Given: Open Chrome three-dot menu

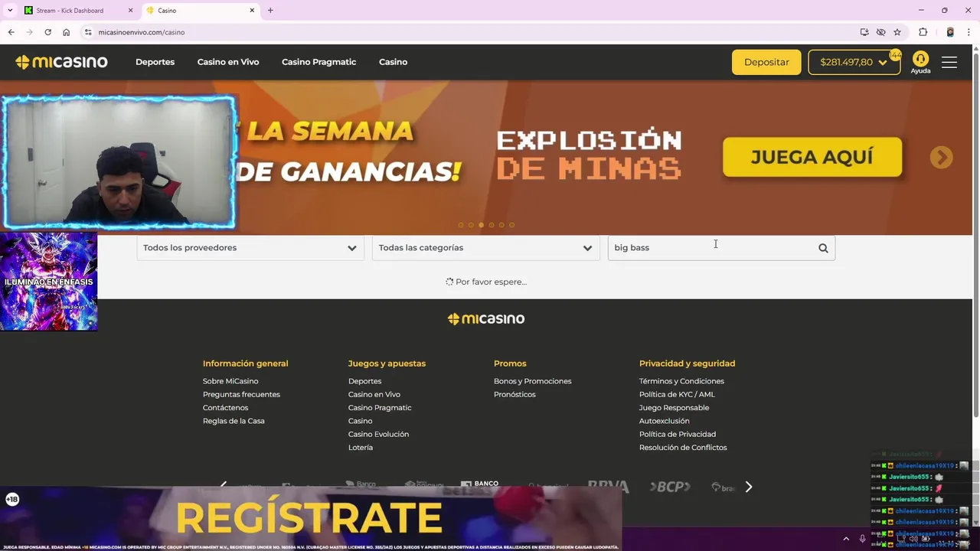Looking at the screenshot, I should pyautogui.click(x=969, y=32).
